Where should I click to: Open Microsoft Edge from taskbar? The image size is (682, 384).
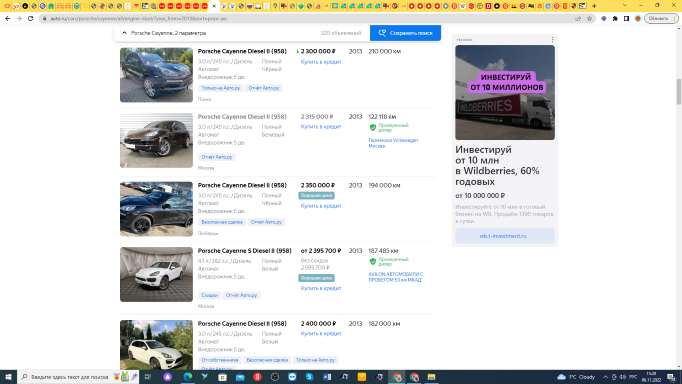187,377
